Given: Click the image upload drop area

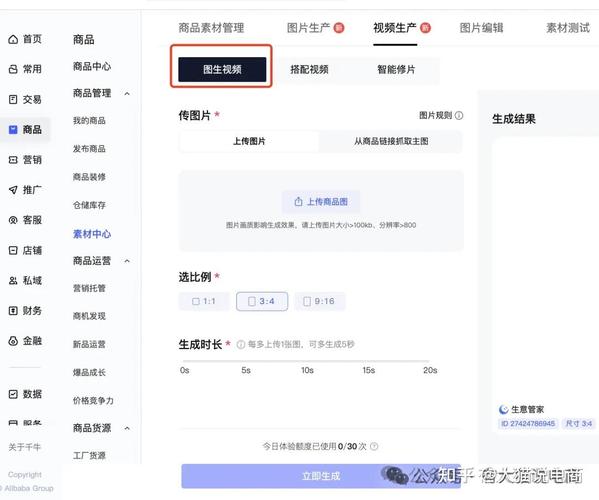Looking at the screenshot, I should (321, 211).
